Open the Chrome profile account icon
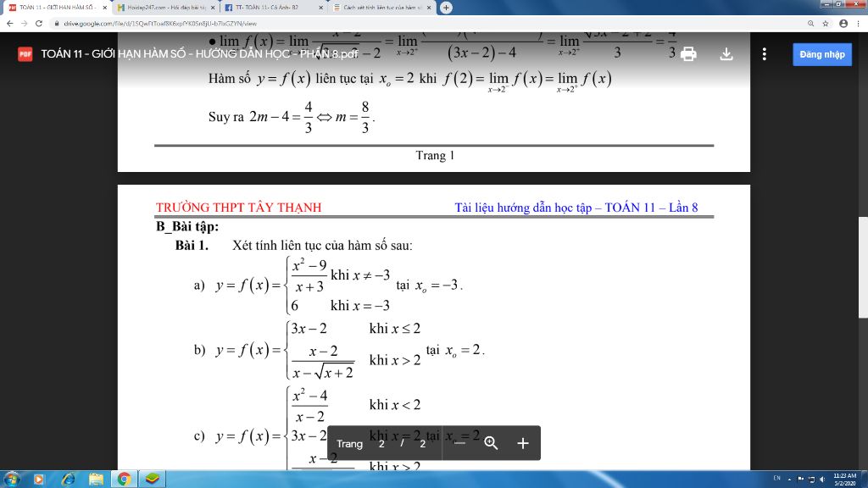The width and height of the screenshot is (868, 488). click(843, 23)
